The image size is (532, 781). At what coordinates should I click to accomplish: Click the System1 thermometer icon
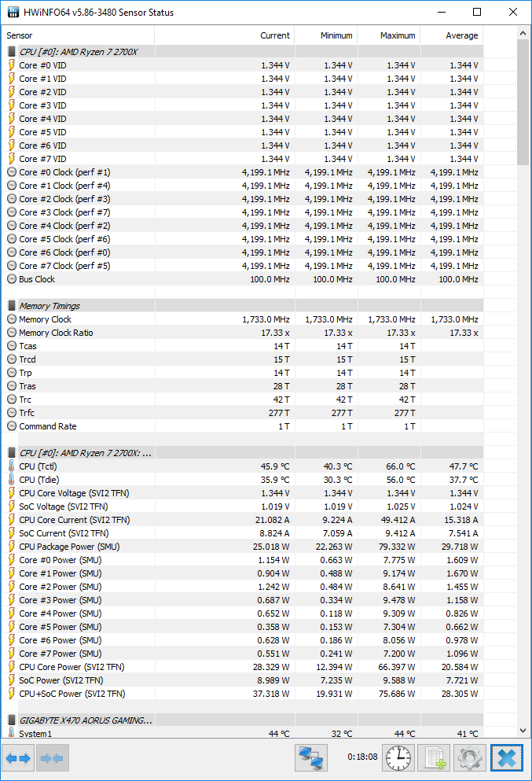click(12, 733)
